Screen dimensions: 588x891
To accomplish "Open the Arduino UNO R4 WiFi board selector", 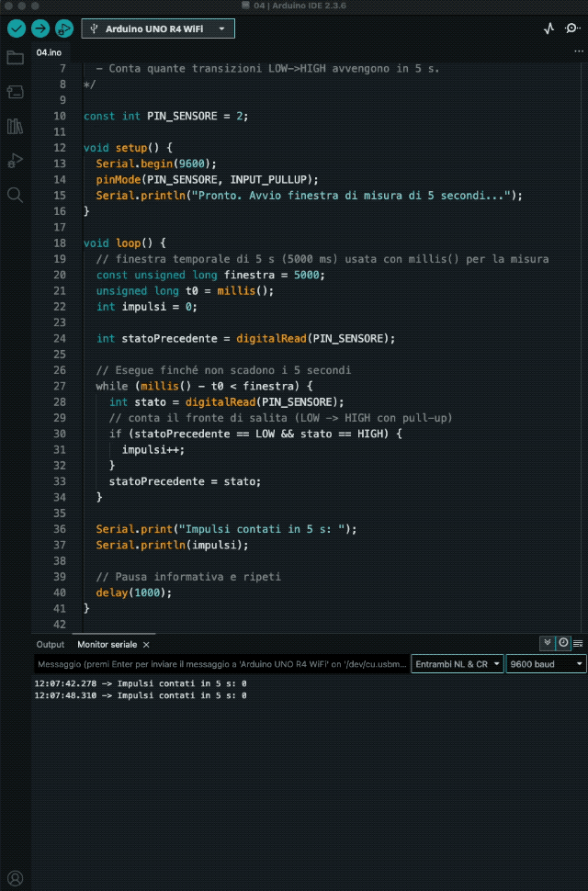I will click(158, 28).
